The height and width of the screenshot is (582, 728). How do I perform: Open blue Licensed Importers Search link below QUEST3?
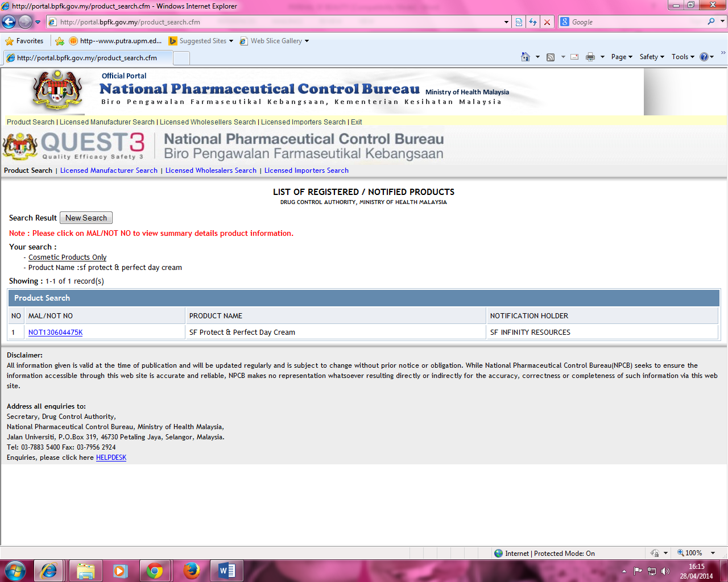click(x=307, y=171)
